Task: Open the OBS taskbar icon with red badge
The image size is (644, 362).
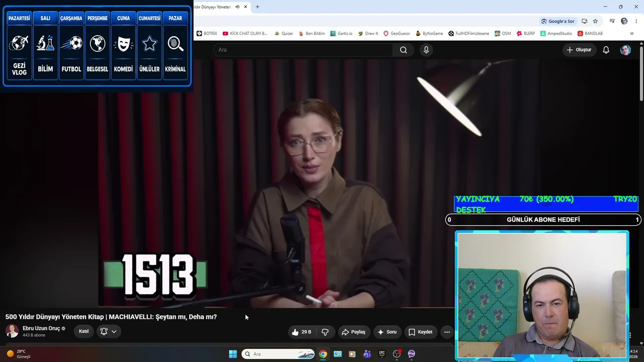Action: pos(397,354)
